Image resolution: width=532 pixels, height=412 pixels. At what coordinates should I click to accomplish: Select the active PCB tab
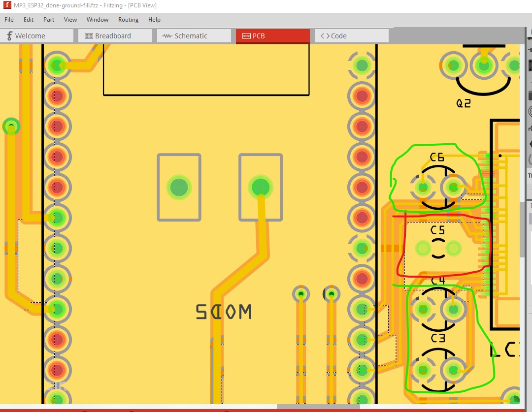(x=272, y=36)
